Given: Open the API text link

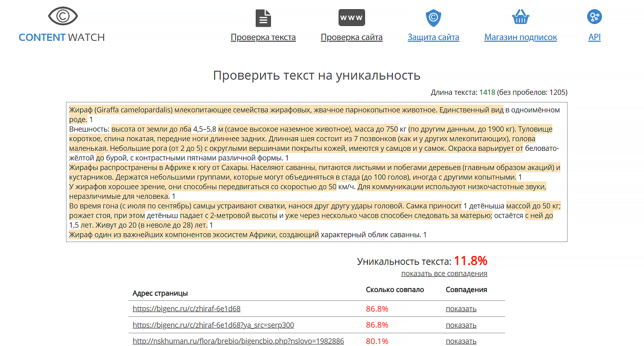Looking at the screenshot, I should pos(594,37).
